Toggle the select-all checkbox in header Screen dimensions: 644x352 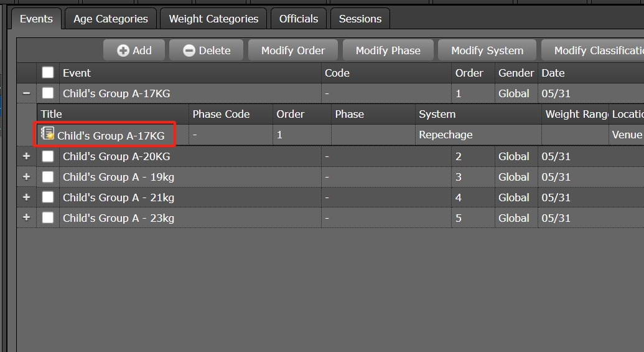[48, 73]
